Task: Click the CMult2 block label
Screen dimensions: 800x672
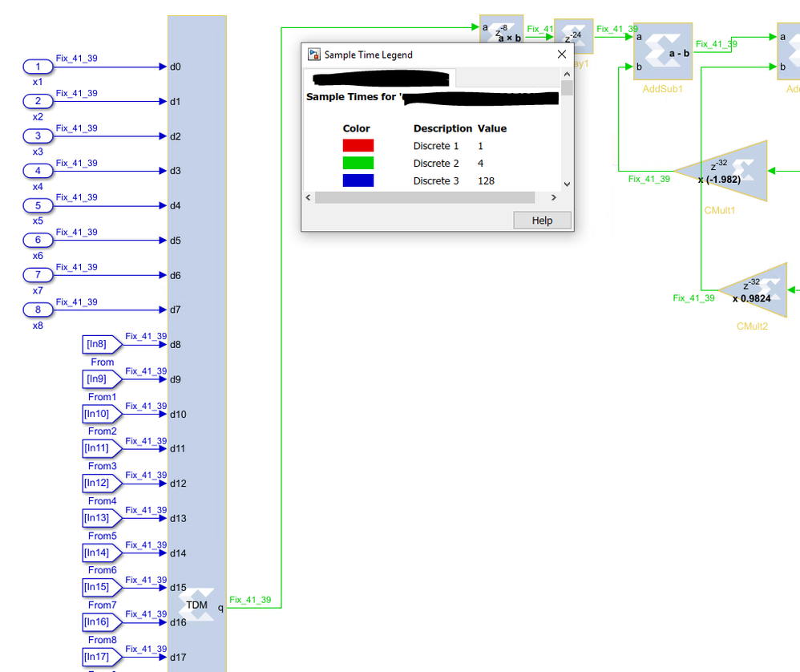Action: [x=752, y=326]
